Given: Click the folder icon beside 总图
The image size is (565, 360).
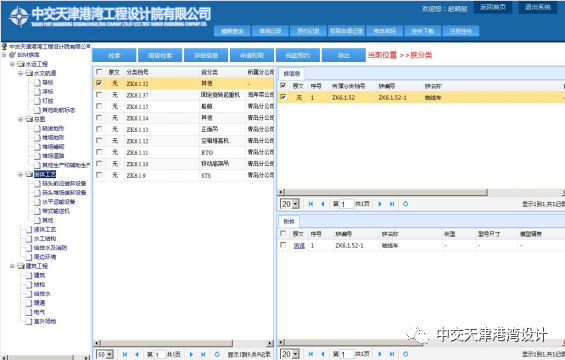Looking at the screenshot, I should coord(30,119).
